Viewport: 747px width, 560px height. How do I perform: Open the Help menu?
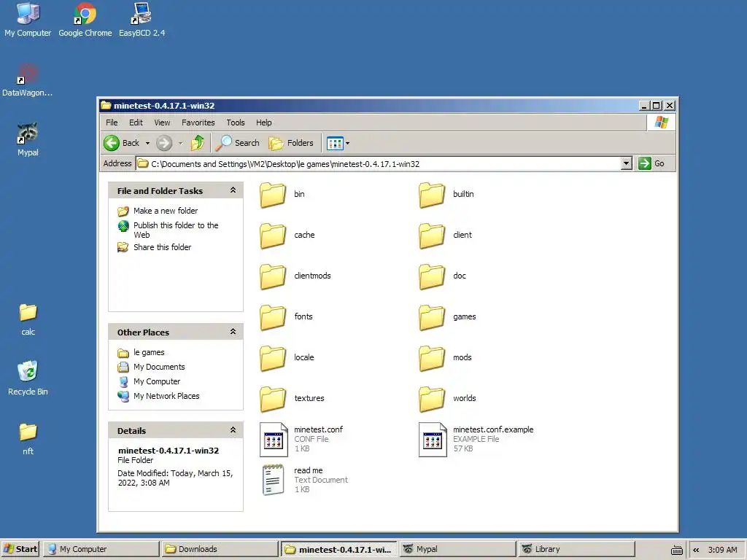tap(263, 122)
